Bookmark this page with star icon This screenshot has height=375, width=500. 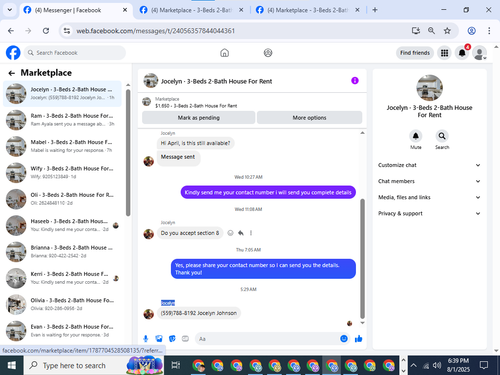[447, 31]
